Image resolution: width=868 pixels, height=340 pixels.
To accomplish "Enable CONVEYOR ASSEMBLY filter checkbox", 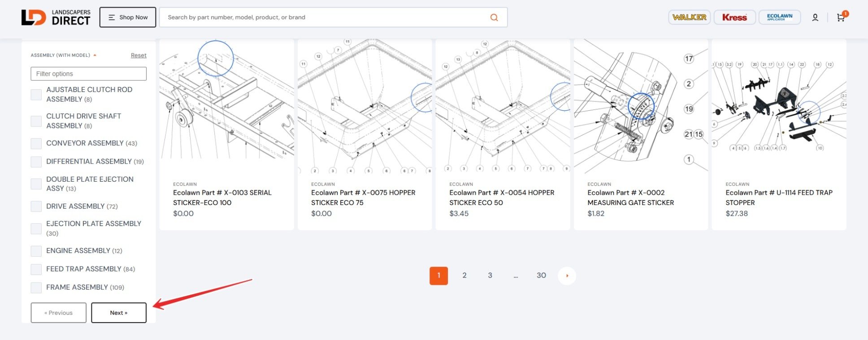I will pyautogui.click(x=36, y=144).
